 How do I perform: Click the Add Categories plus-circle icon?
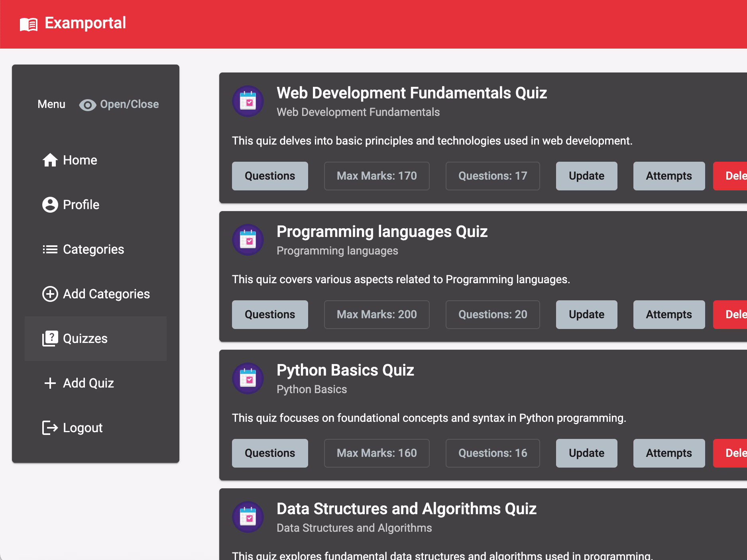pos(50,294)
